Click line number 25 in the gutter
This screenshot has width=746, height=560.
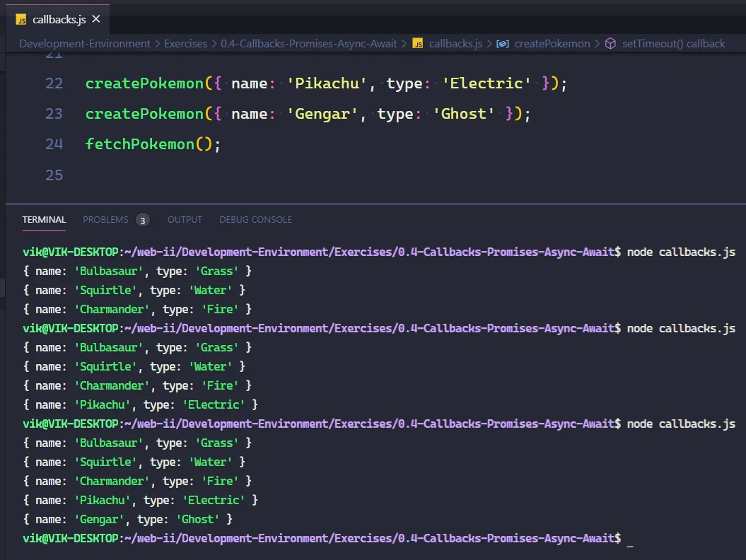coord(54,175)
